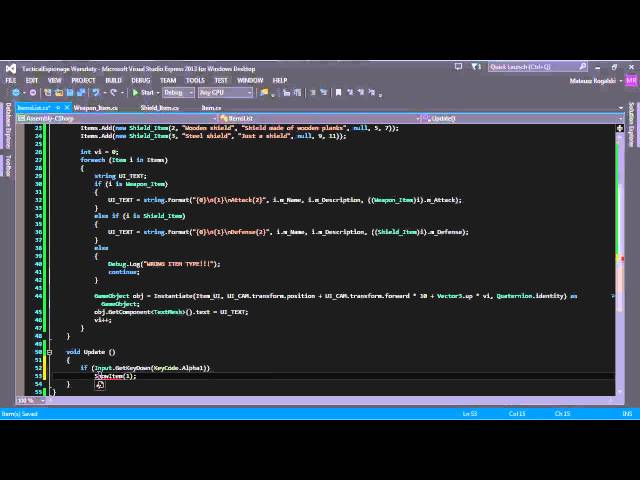Open the TEAM menu
Screen dimensions: 640x480
[168, 80]
